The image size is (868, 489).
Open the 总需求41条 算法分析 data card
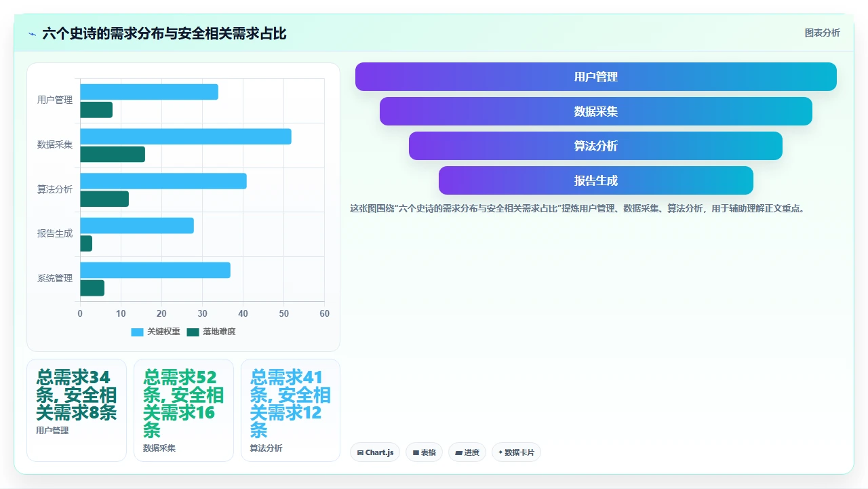click(290, 410)
